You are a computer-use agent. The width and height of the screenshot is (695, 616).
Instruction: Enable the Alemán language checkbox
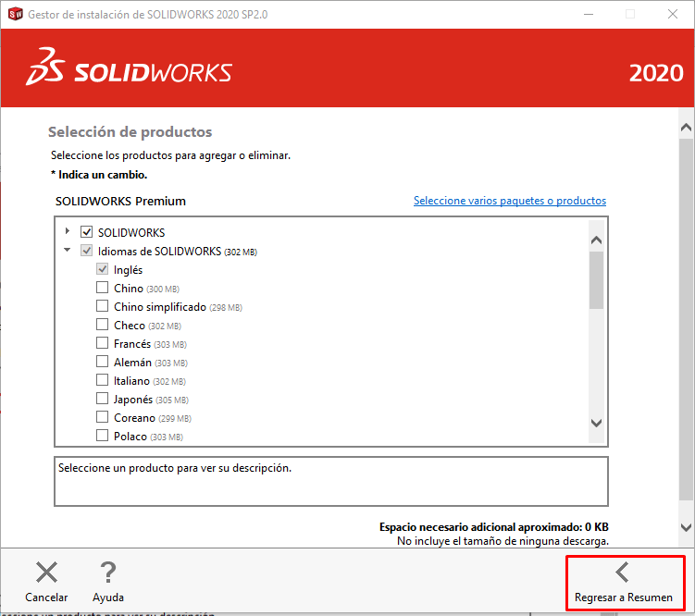(x=102, y=362)
